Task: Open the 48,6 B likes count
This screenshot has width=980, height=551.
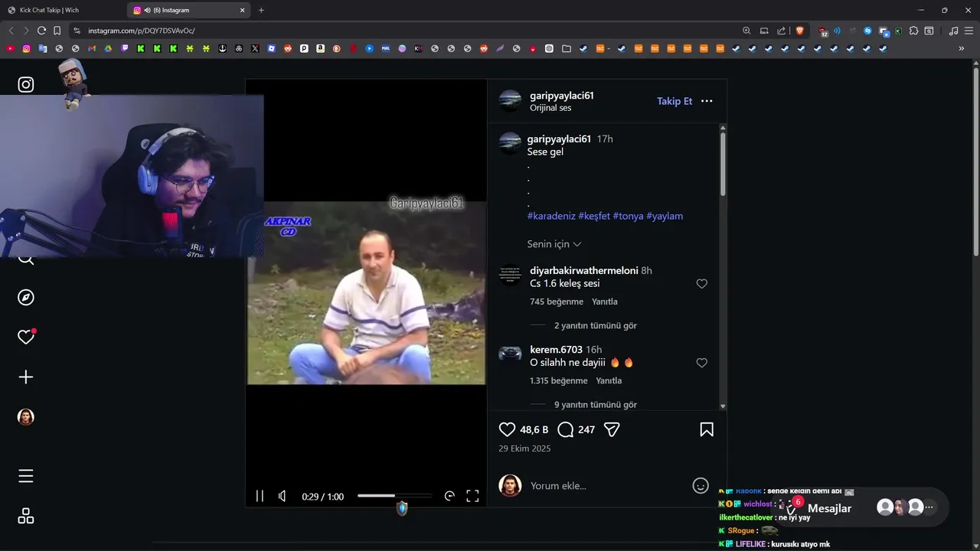Action: [534, 429]
